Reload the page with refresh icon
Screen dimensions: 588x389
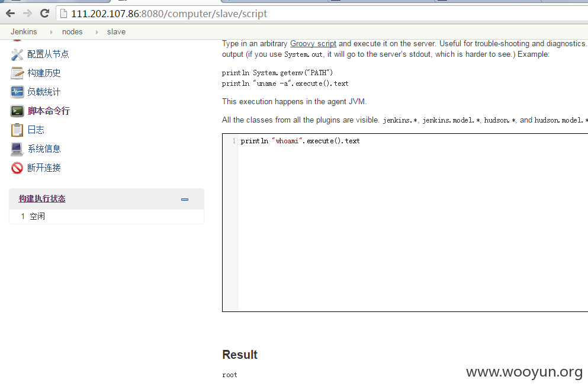click(x=44, y=14)
